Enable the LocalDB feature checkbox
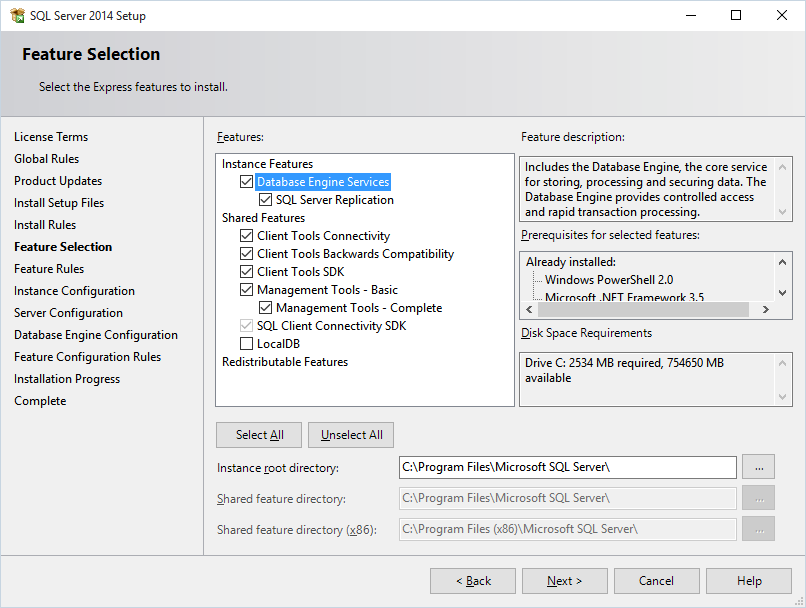 pos(246,343)
